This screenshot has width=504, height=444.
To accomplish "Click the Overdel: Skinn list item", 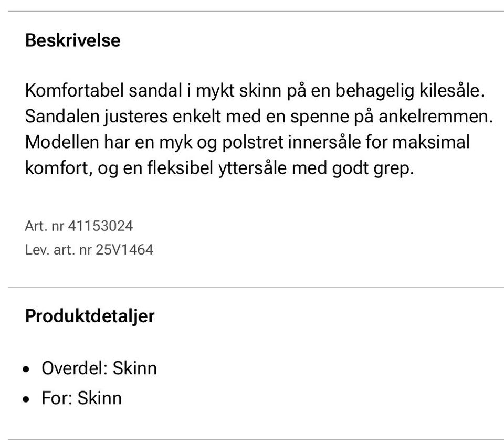I will 99,368.
